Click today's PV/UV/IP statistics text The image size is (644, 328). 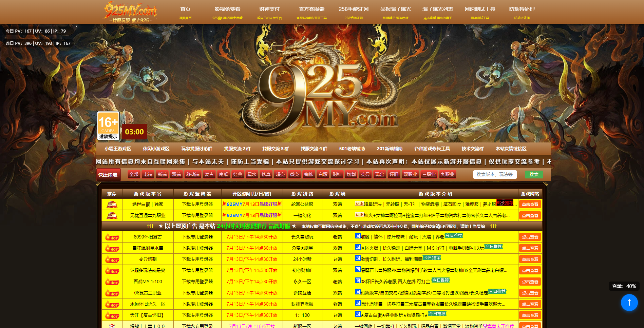[36, 31]
